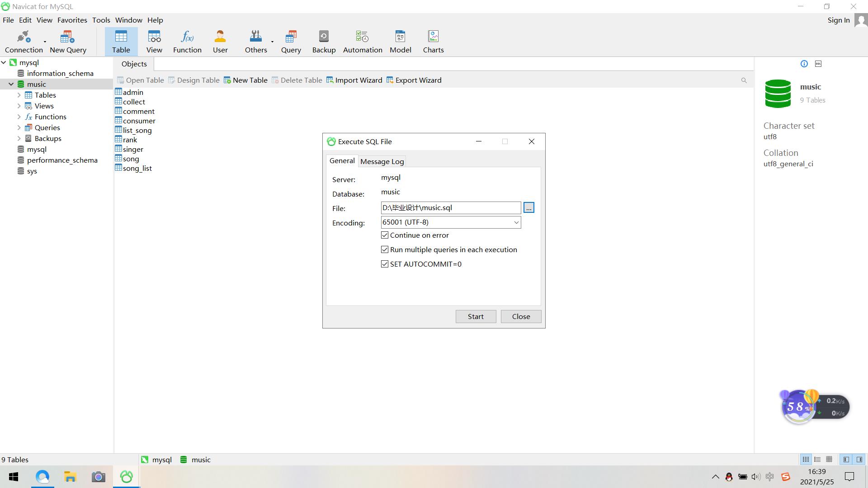Screen dimensions: 868x488
Task: Switch to the Message Log tab
Action: [x=382, y=161]
